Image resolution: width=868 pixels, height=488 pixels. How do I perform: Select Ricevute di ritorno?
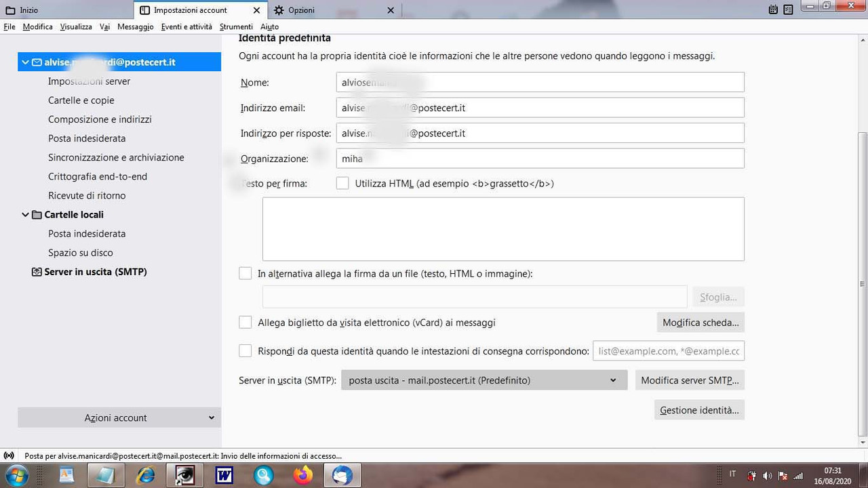pyautogui.click(x=87, y=195)
